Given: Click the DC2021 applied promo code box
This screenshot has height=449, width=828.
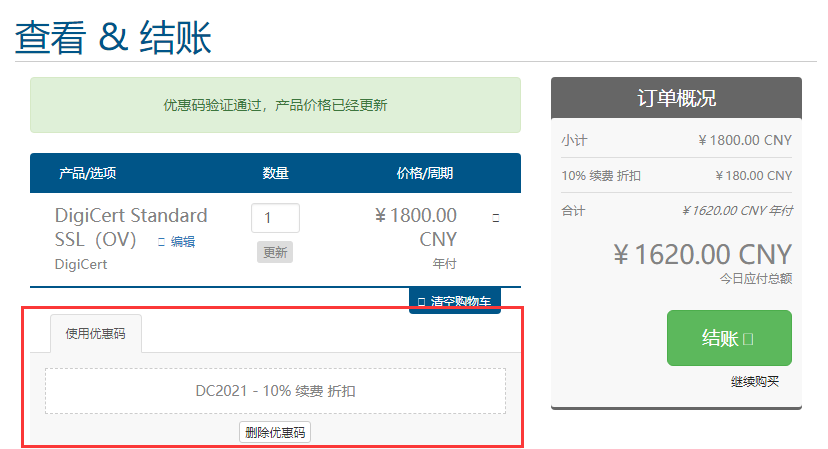Looking at the screenshot, I should tap(275, 391).
